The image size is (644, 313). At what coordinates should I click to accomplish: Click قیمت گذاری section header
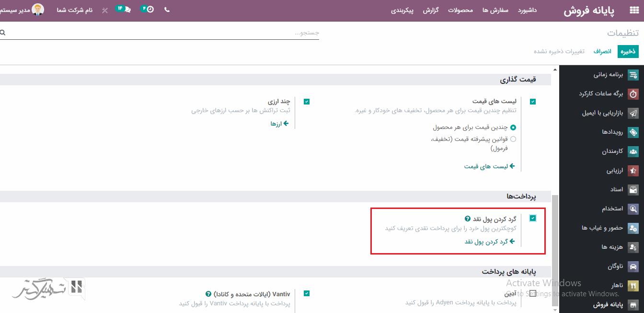point(518,80)
